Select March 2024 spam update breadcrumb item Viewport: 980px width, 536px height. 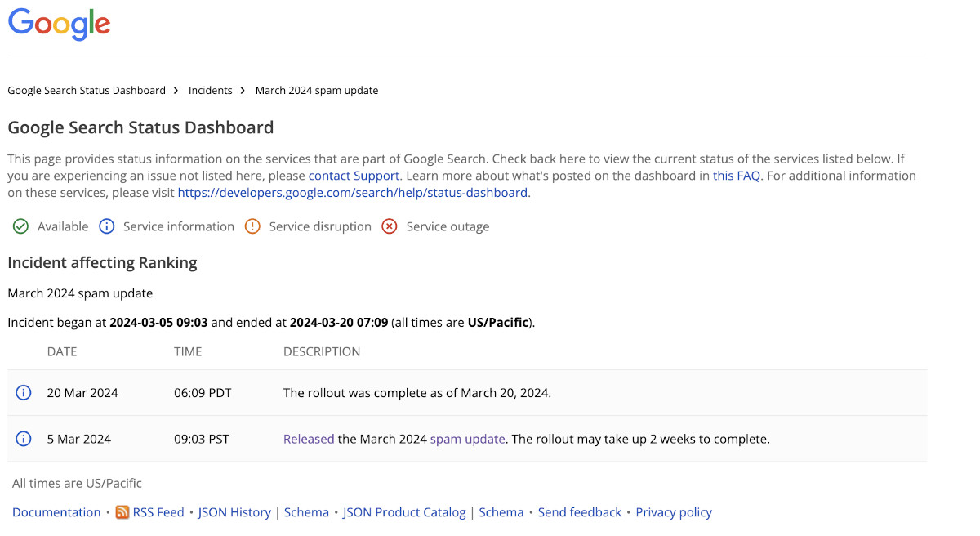[316, 90]
